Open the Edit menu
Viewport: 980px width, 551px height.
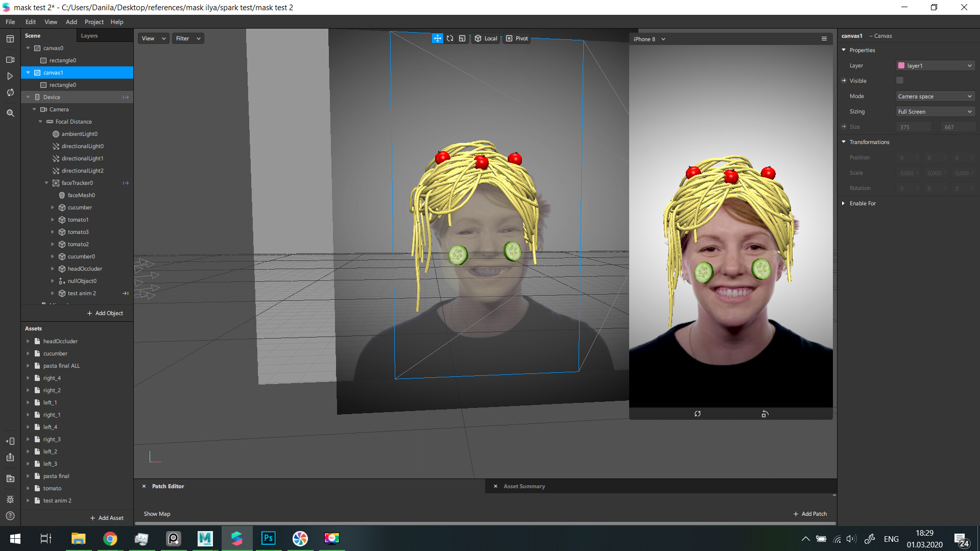[x=31, y=22]
